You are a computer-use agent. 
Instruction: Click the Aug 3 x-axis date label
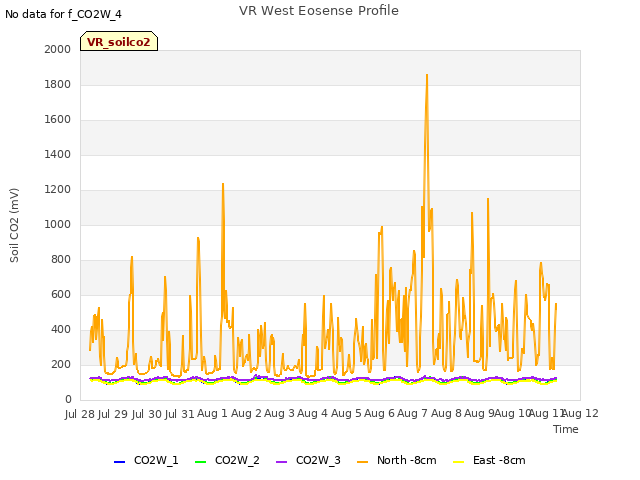click(279, 414)
